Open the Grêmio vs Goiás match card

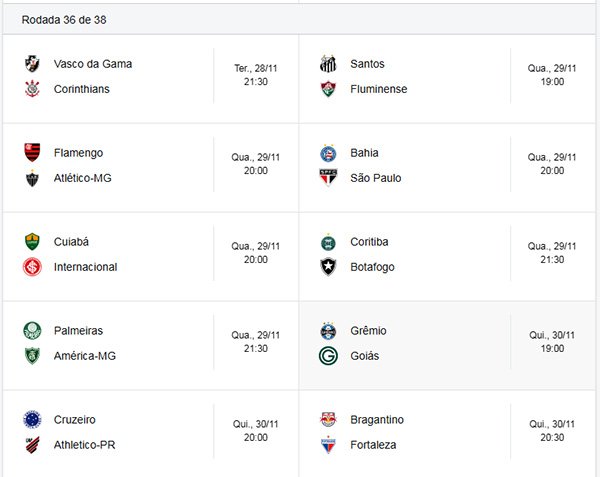click(447, 345)
